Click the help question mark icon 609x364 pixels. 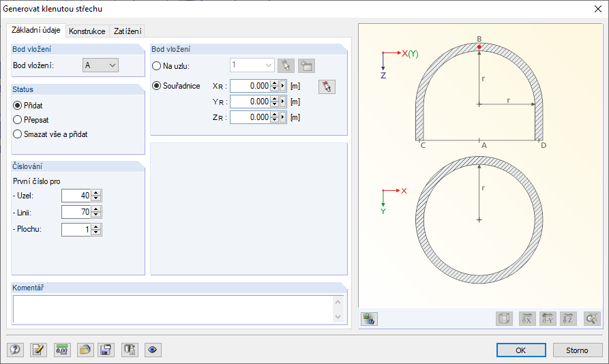(x=15, y=350)
